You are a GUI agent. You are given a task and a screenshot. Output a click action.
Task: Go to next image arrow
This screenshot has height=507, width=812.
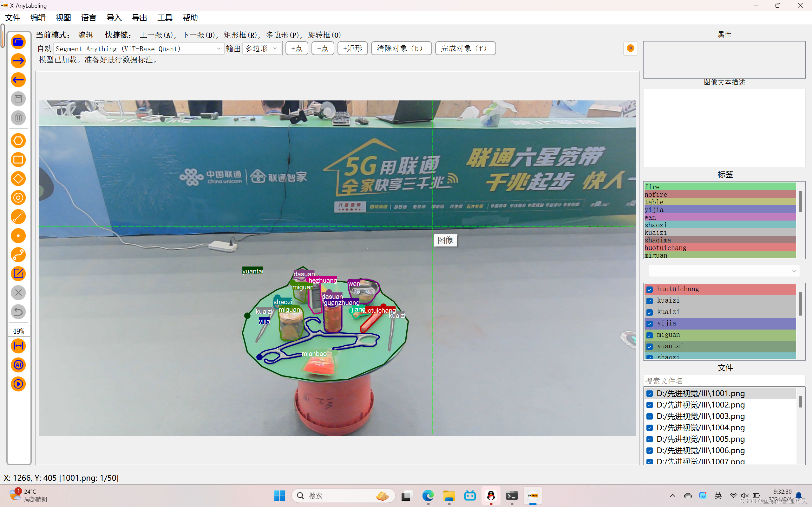pyautogui.click(x=18, y=61)
